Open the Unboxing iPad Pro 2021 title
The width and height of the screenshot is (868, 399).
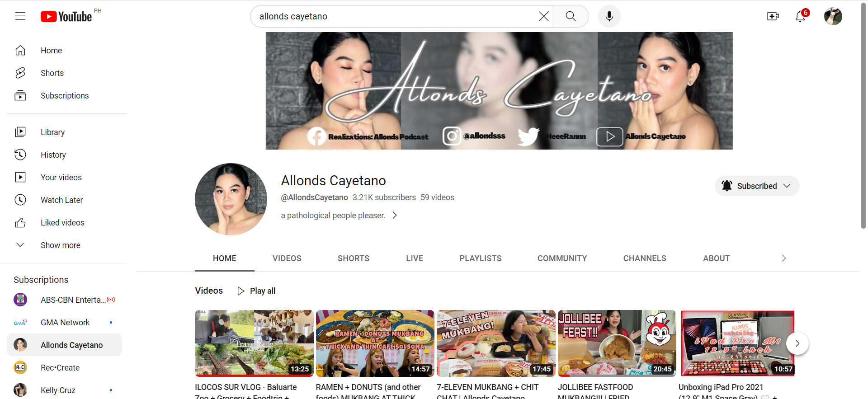pos(728,392)
